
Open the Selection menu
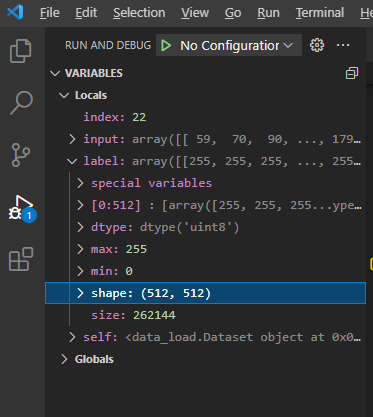pyautogui.click(x=139, y=13)
